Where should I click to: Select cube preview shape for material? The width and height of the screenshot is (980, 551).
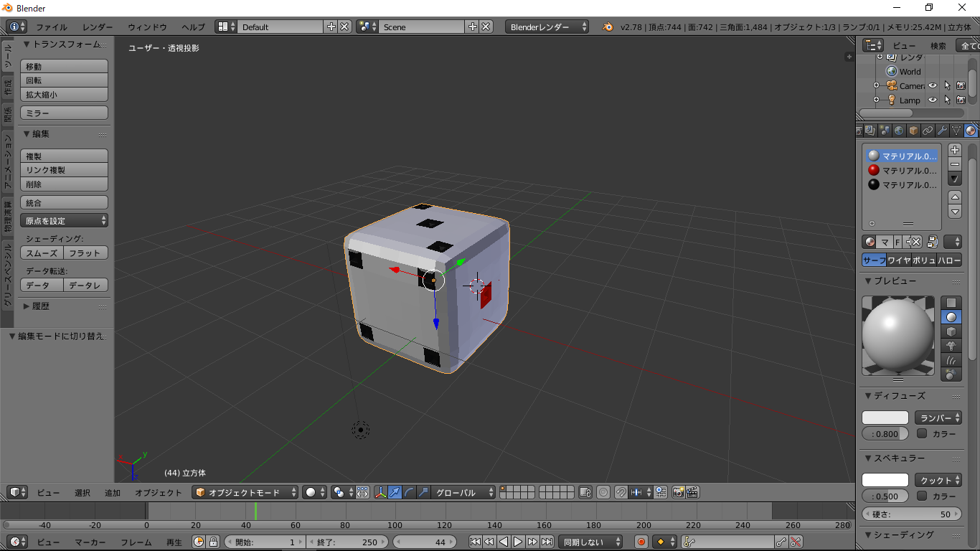click(951, 331)
